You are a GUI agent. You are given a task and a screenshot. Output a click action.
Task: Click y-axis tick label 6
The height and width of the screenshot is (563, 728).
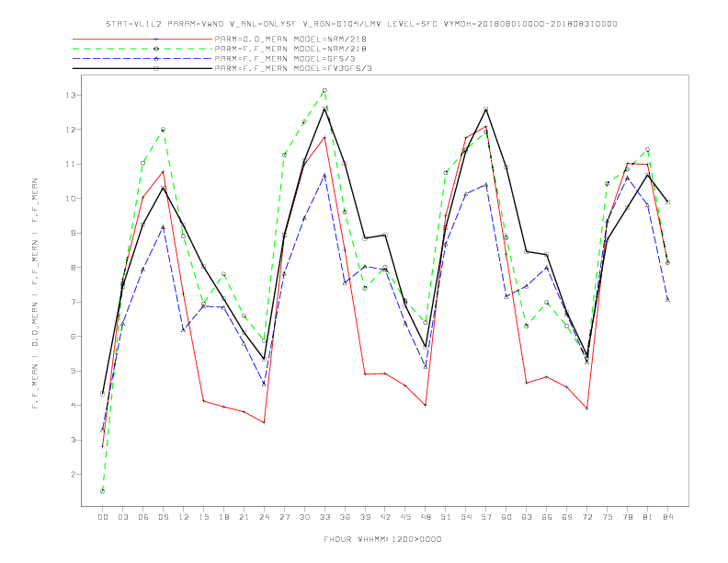[x=73, y=337]
